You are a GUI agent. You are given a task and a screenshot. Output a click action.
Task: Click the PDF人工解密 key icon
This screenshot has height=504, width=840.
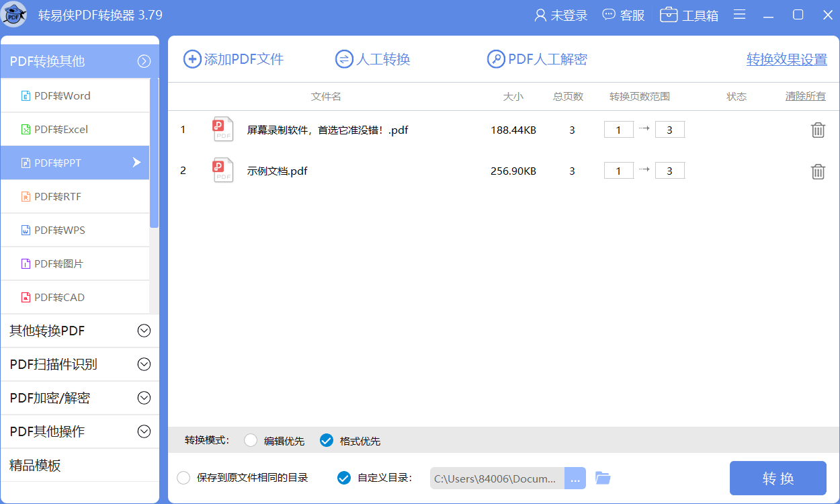click(496, 59)
